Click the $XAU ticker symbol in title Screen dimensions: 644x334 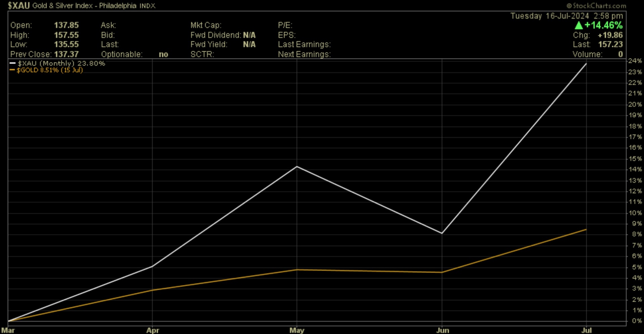pos(19,6)
